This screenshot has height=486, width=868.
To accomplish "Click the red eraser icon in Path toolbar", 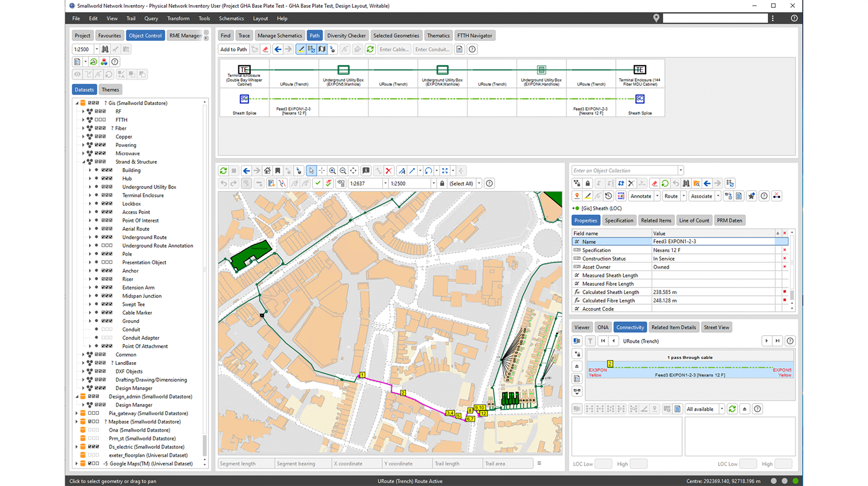I will tap(266, 49).
